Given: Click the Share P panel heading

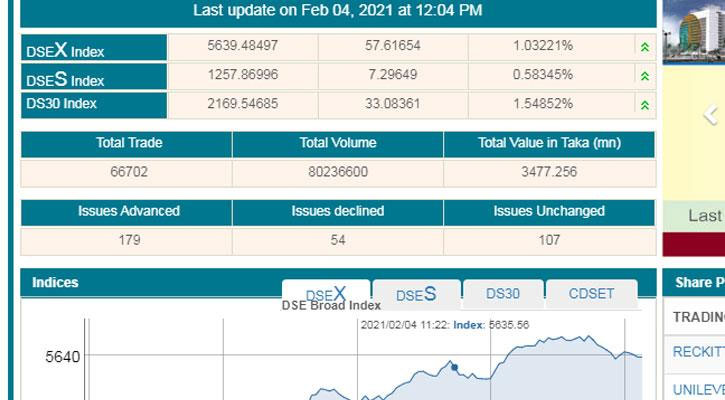Looking at the screenshot, I should pyautogui.click(x=698, y=283).
